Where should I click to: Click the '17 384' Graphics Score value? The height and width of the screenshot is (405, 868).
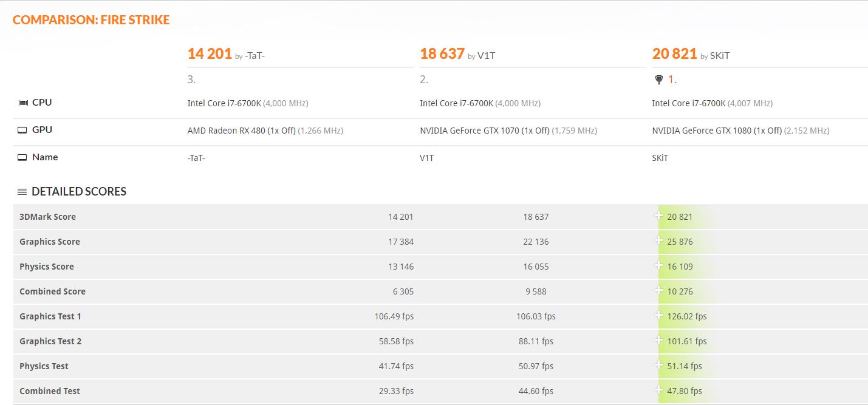(401, 242)
